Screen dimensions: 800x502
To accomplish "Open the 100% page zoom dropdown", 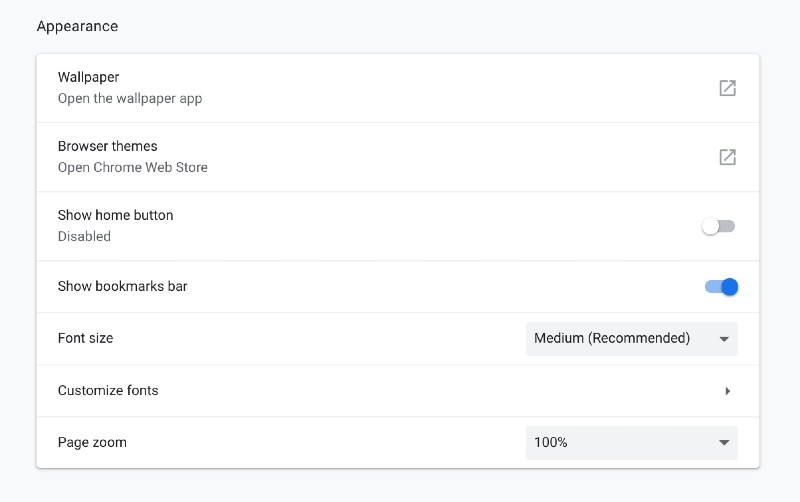I will tap(632, 443).
